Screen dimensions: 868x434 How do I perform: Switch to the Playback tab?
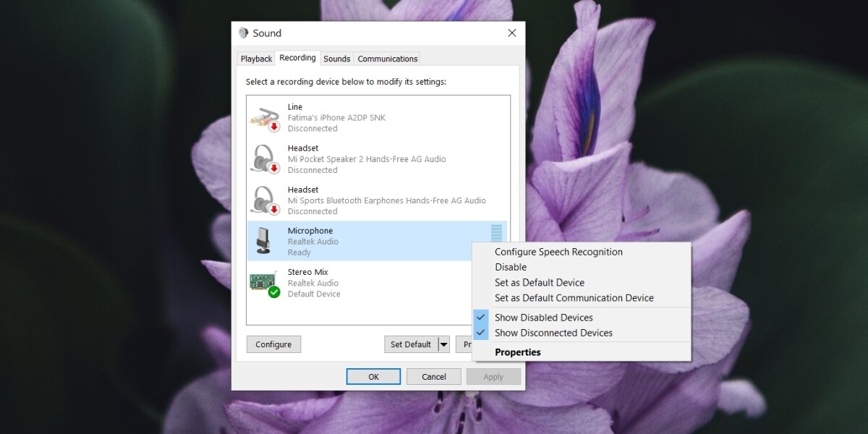(256, 59)
